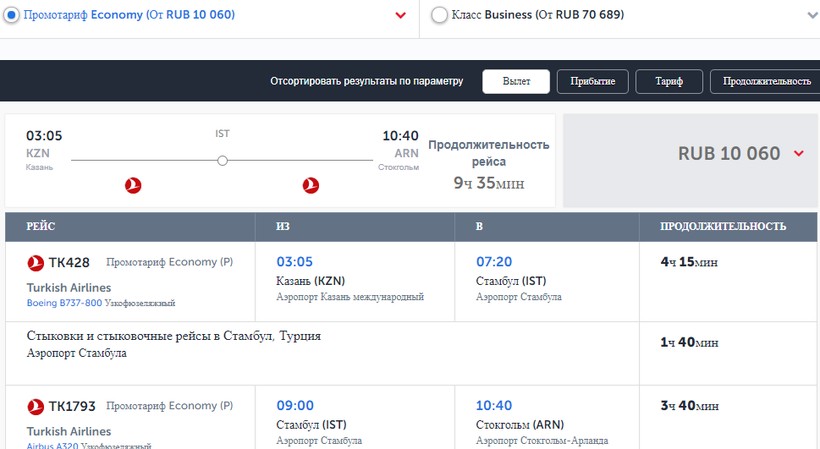Sort results by Вылет (departure)
The image size is (820, 449).
(x=517, y=81)
